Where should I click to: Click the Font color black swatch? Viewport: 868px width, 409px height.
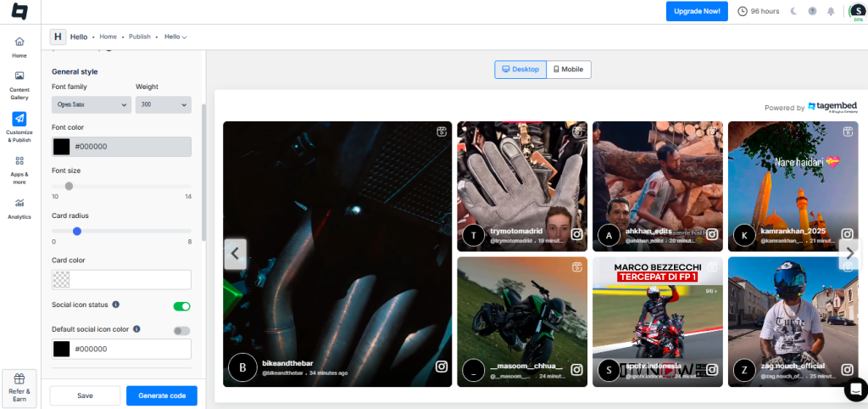coord(61,147)
